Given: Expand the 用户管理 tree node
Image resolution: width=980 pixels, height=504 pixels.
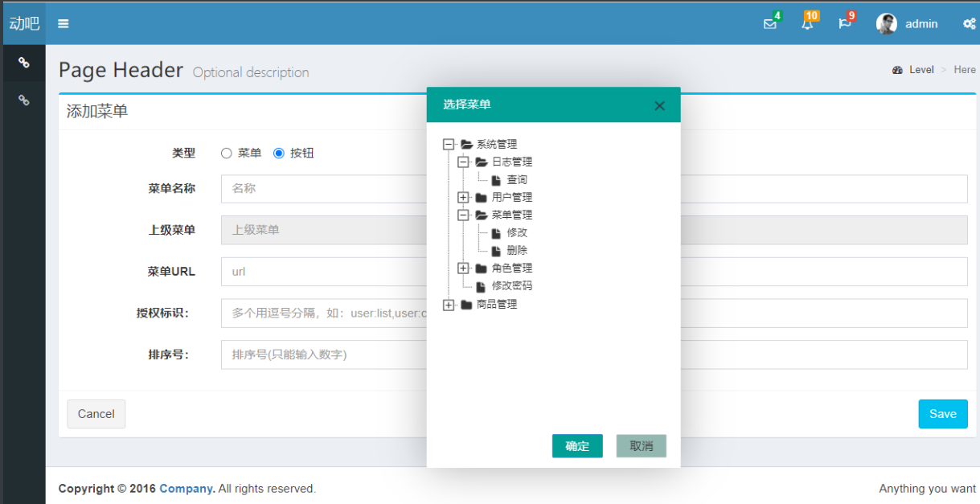Looking at the screenshot, I should [x=463, y=198].
